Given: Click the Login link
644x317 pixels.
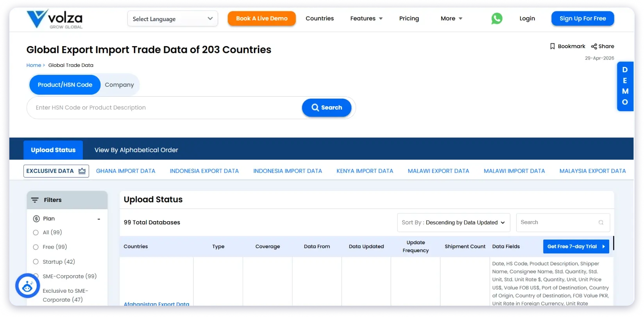Looking at the screenshot, I should (x=527, y=18).
